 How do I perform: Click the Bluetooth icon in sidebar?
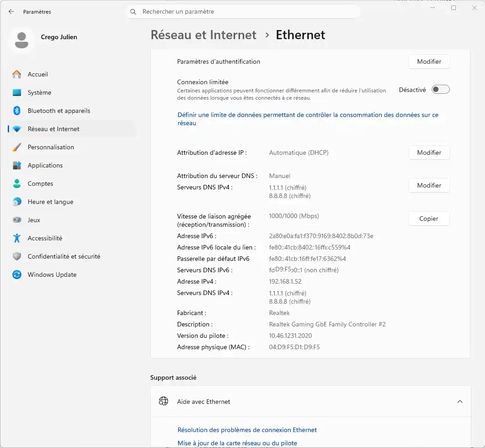tap(17, 111)
